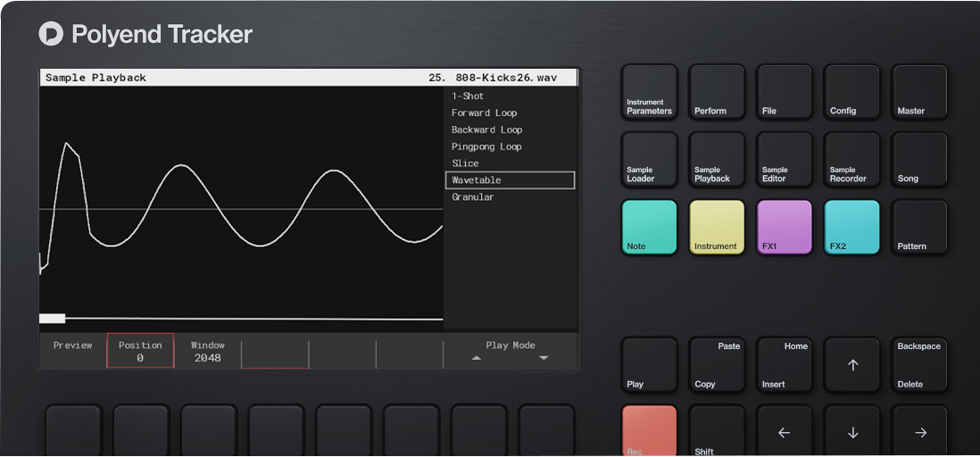The height and width of the screenshot is (457, 980).
Task: Click the Play Mode down arrow
Action: click(x=544, y=358)
